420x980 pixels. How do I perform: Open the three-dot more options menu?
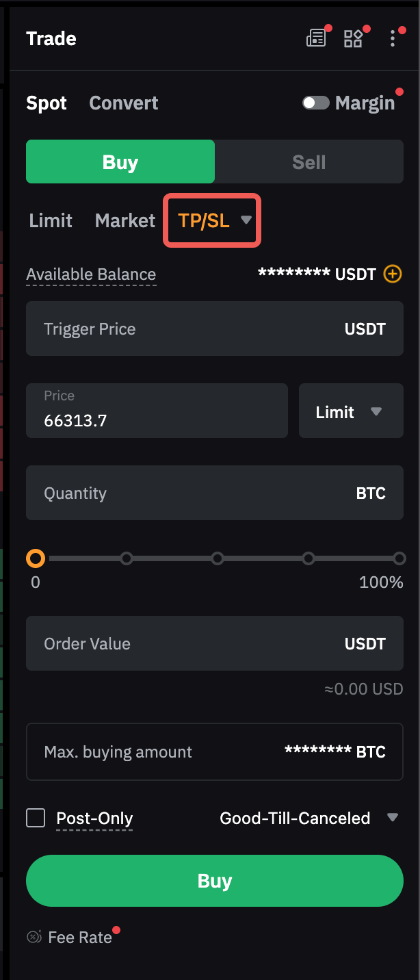tap(393, 38)
